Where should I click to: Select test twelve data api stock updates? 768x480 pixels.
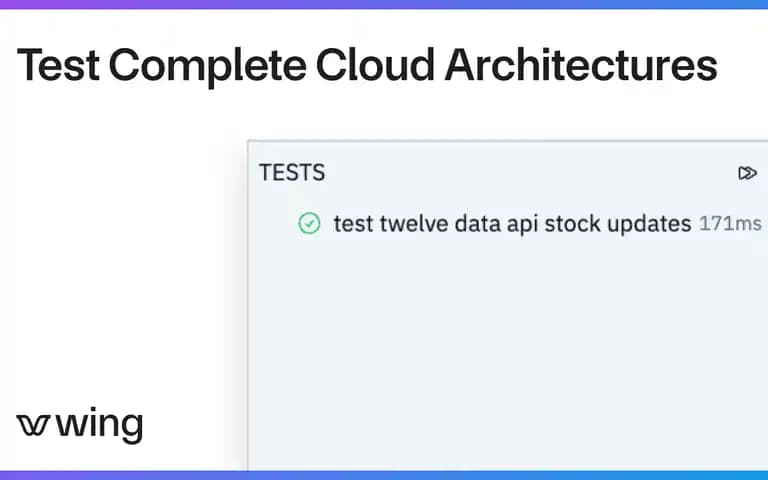(512, 224)
